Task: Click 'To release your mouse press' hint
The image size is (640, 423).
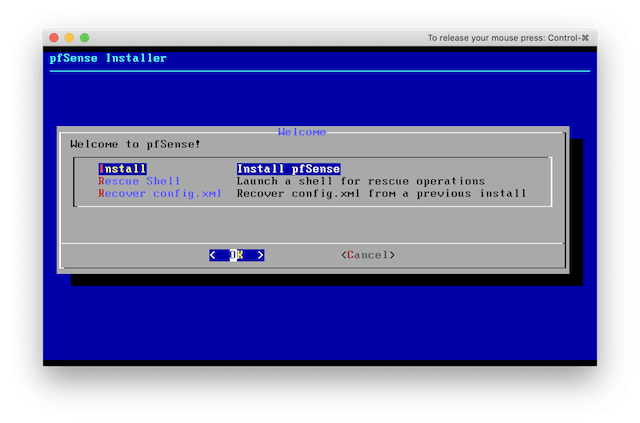Action: coord(508,38)
